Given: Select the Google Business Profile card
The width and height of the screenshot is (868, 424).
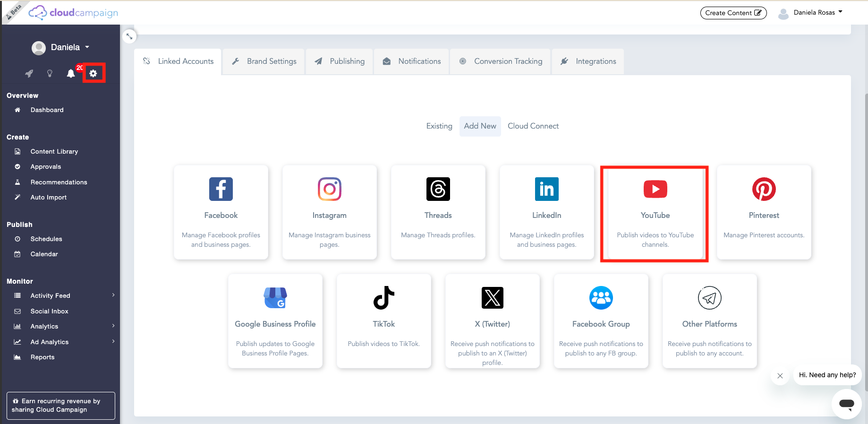Looking at the screenshot, I should (x=275, y=321).
